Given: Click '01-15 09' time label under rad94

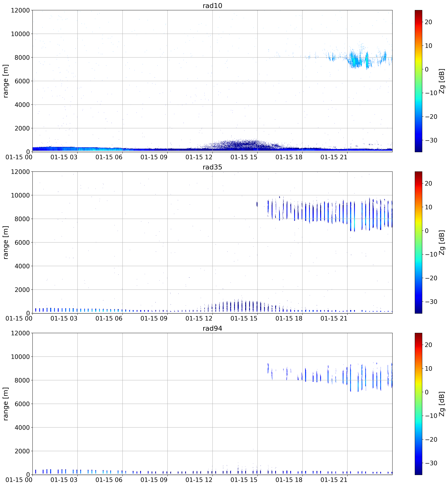Looking at the screenshot, I should pos(154,480).
